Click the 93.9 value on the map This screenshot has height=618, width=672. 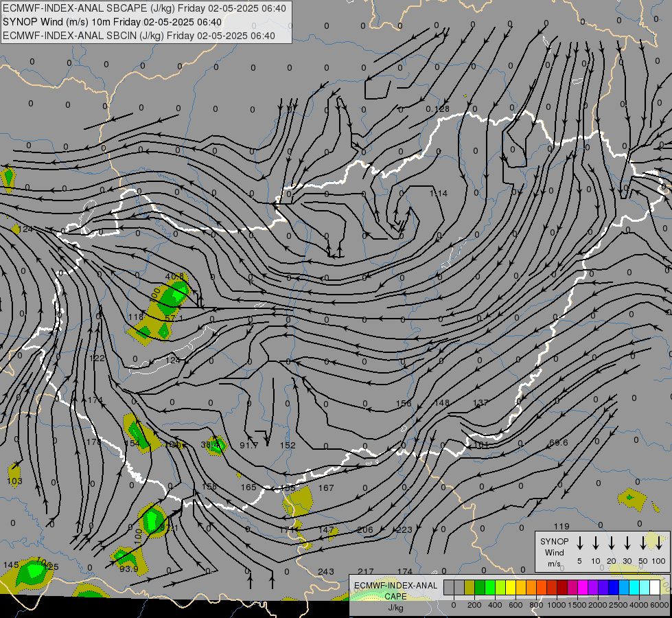point(128,569)
